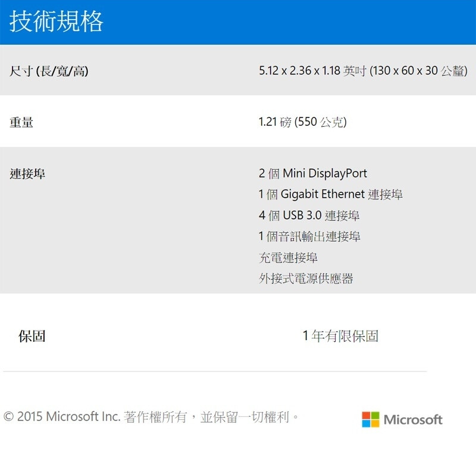
Task: Click the 外接式電源供應器 entry
Action: 306,278
